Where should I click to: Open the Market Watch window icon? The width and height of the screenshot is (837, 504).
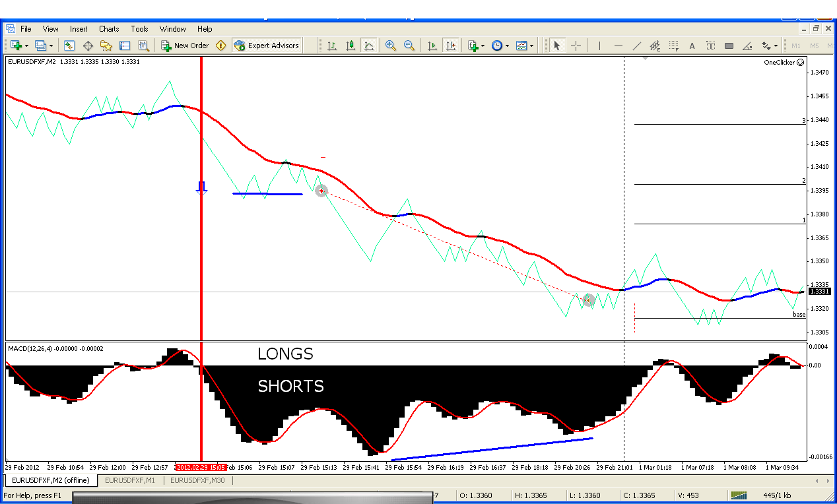69,46
